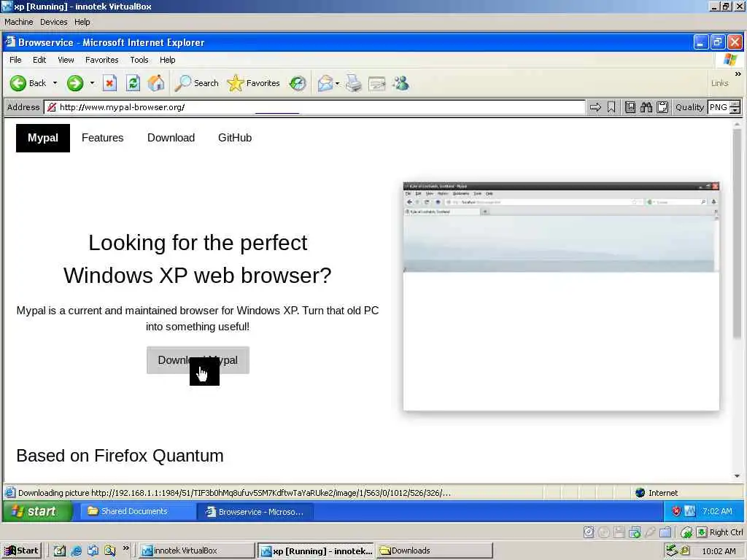This screenshot has width=747, height=560.
Task: Click the Mypal logo tab on page
Action: (43, 138)
